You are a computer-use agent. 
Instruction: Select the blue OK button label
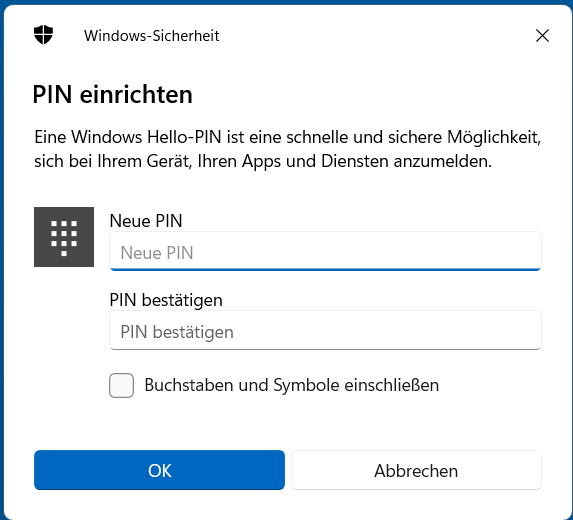pos(160,471)
